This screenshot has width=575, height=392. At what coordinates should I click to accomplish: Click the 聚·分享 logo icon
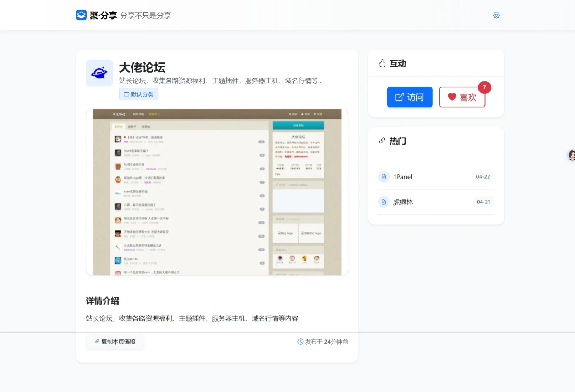81,15
